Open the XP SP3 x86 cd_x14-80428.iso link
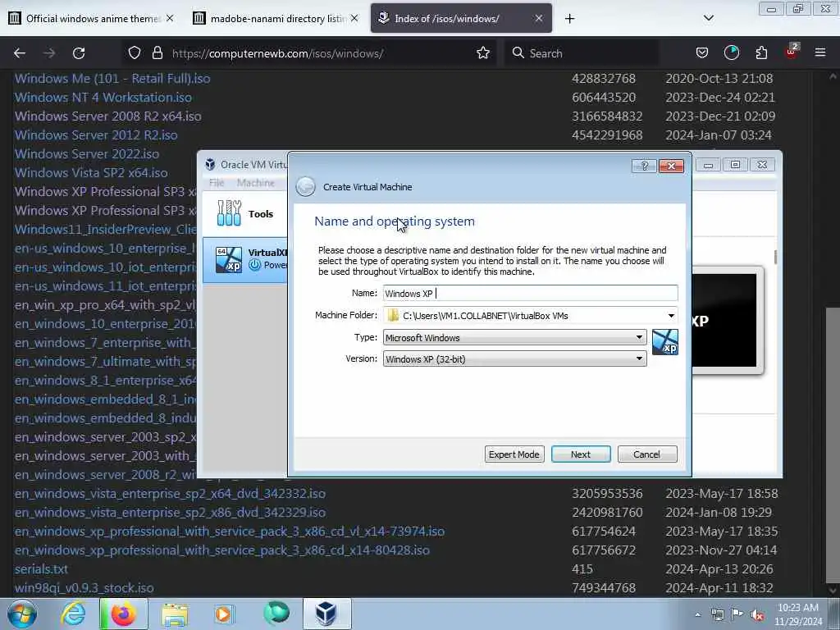 click(221, 550)
